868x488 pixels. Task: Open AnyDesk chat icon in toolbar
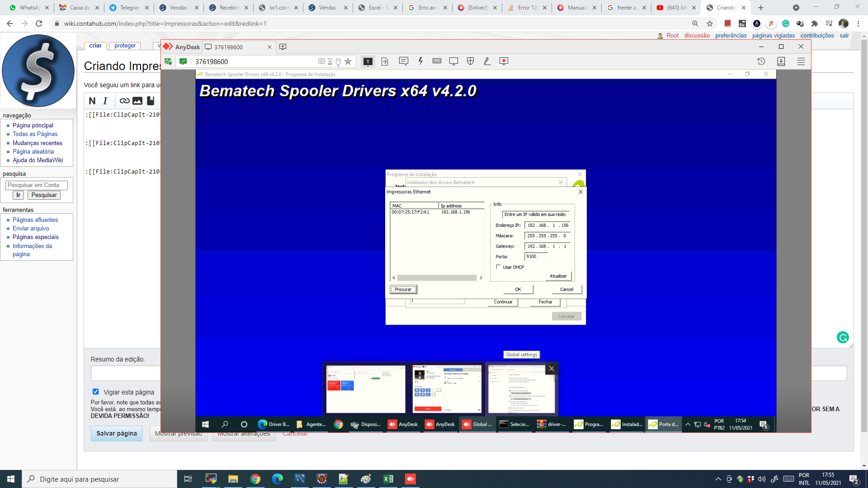pos(404,61)
